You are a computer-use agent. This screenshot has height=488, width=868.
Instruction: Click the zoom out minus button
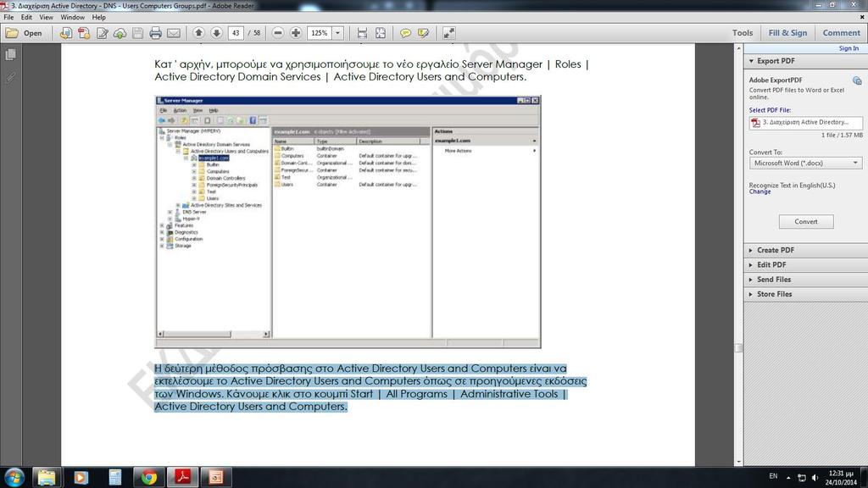tap(278, 33)
